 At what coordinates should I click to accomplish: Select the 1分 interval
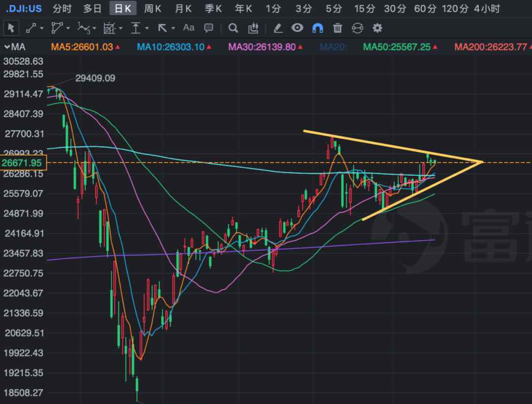click(273, 8)
